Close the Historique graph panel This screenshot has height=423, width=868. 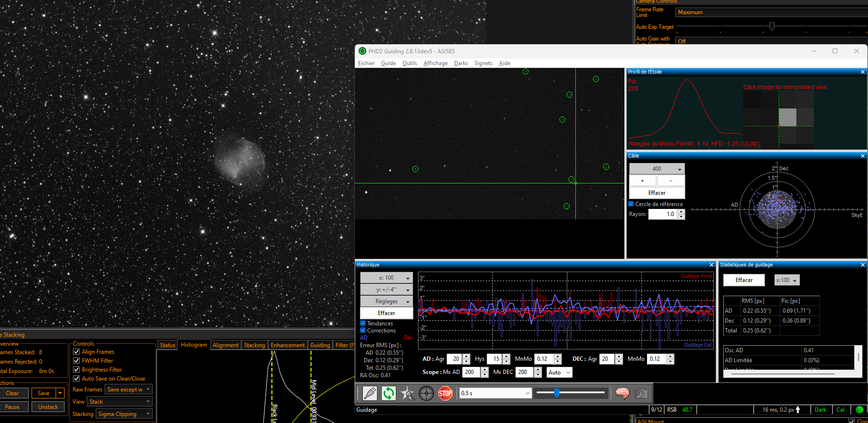click(x=712, y=265)
